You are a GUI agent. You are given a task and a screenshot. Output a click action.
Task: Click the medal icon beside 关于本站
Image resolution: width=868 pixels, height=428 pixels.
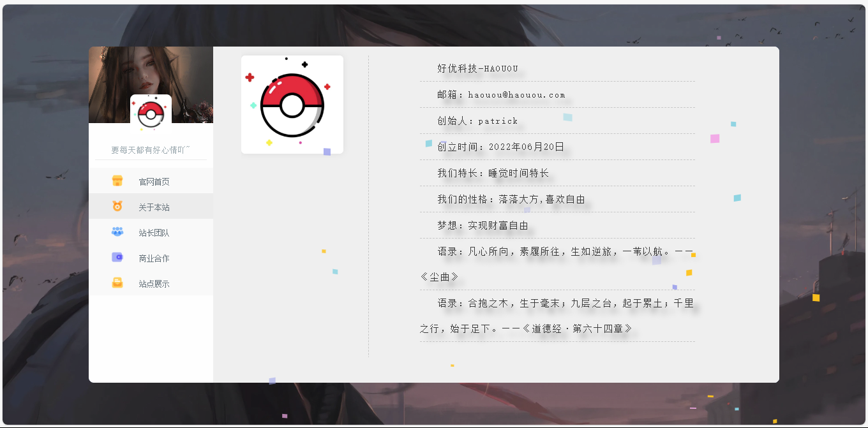[x=117, y=207]
